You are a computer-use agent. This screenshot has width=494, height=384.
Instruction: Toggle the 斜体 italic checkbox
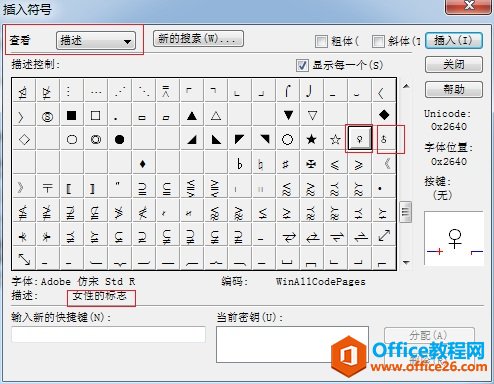(378, 41)
